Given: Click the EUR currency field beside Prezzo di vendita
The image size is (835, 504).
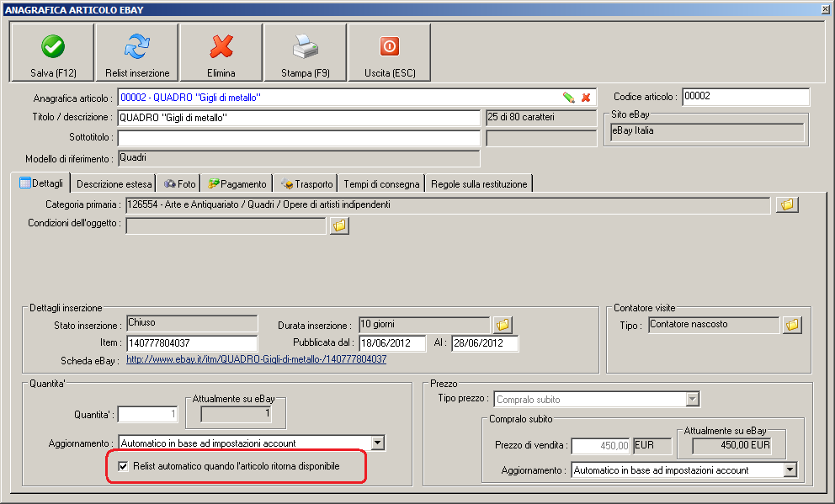Looking at the screenshot, I should pyautogui.click(x=652, y=445).
